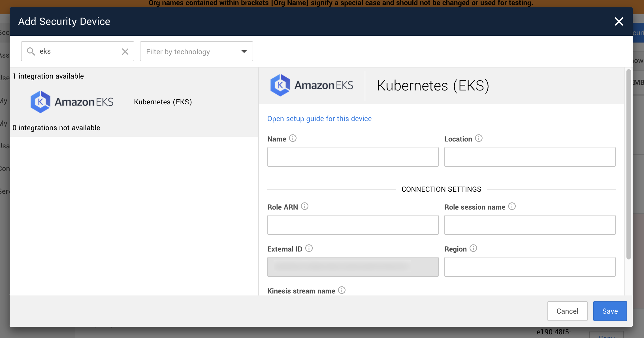Click the form's vertical scrollbar thumb
This screenshot has height=338, width=644.
tap(628, 164)
